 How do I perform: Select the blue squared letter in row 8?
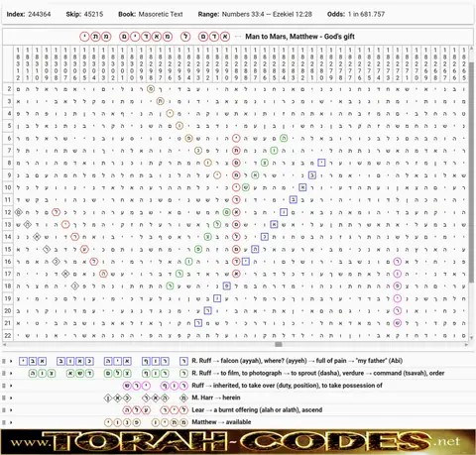pyautogui.click(x=321, y=163)
